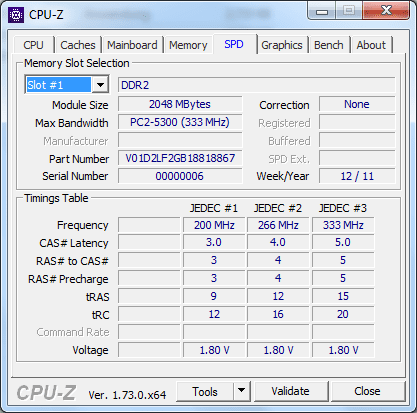Expand the Slot #1 dropdown arrow
417x413 pixels.
click(x=100, y=85)
